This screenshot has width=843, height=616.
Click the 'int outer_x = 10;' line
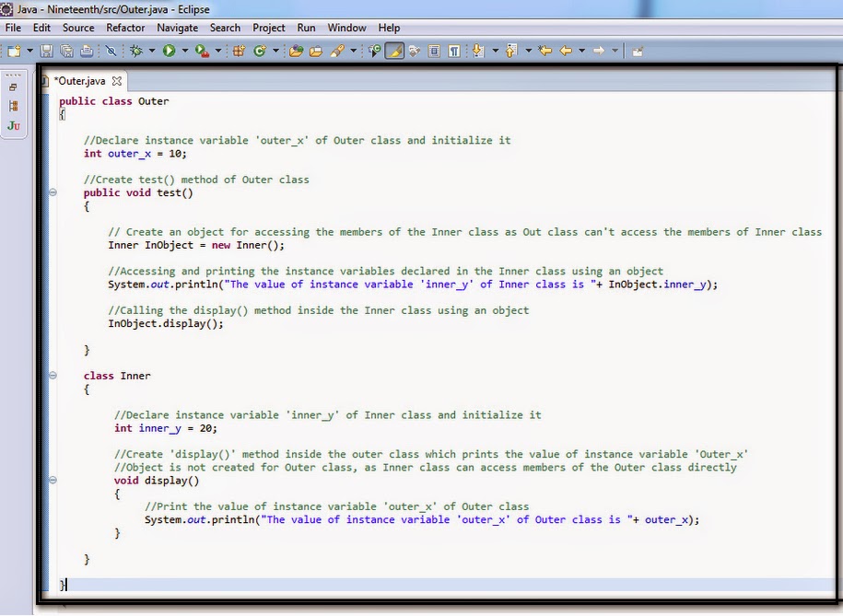pyautogui.click(x=135, y=154)
